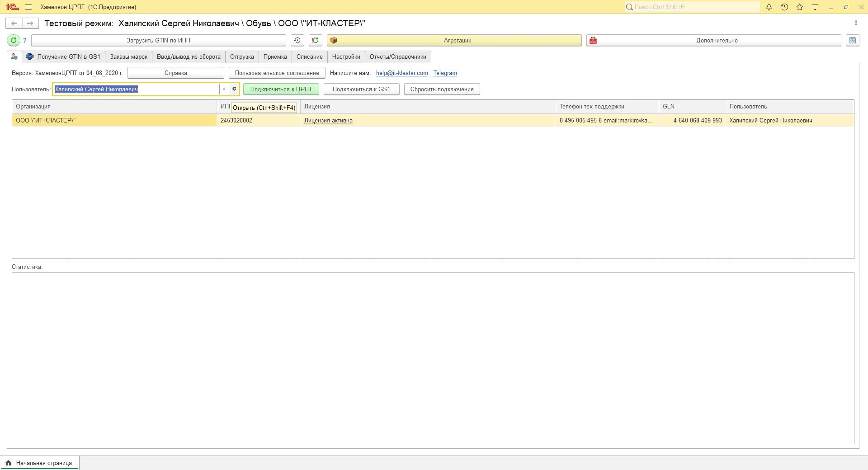Open help@it-klaster.com email link
Image resolution: width=868 pixels, height=470 pixels.
[x=402, y=73]
